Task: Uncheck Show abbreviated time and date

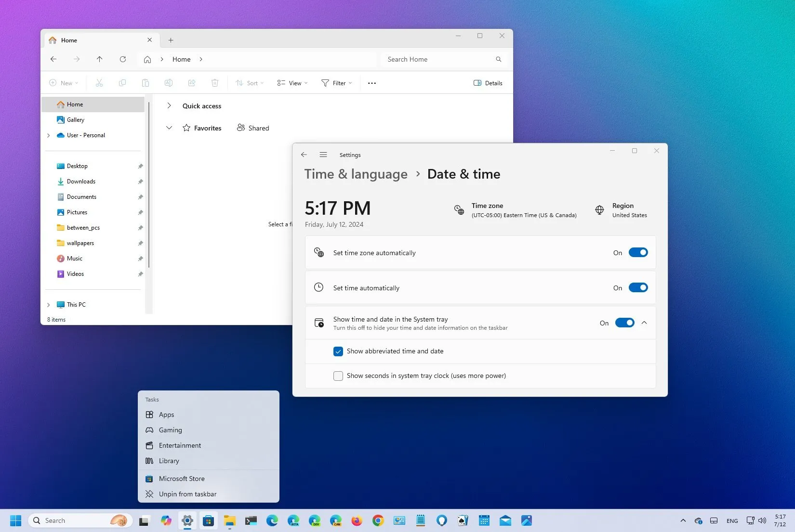Action: 338,351
